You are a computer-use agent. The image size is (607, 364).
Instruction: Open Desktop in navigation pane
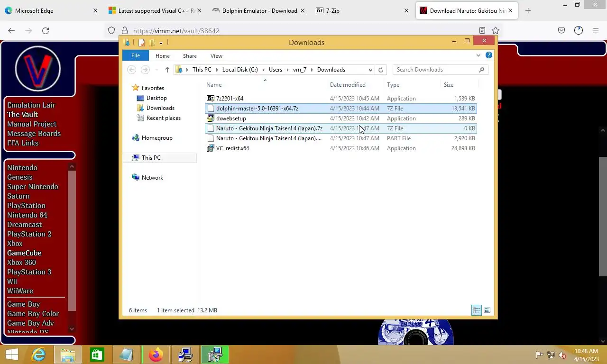[156, 98]
